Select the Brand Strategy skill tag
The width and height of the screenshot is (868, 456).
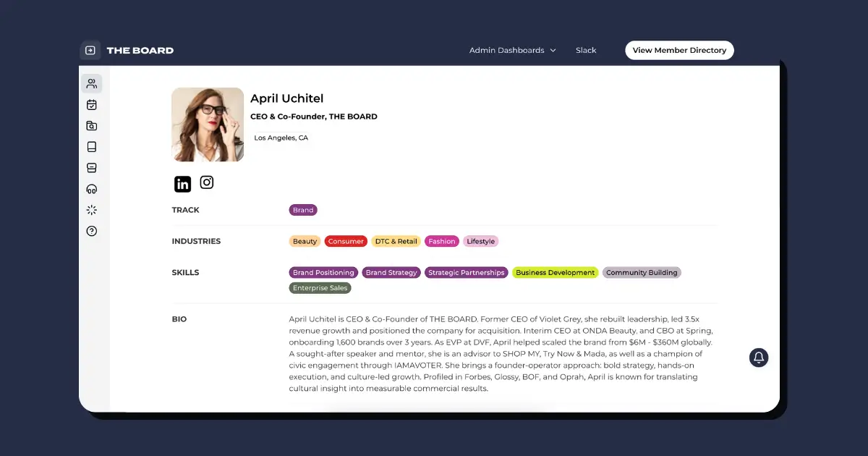pyautogui.click(x=391, y=273)
